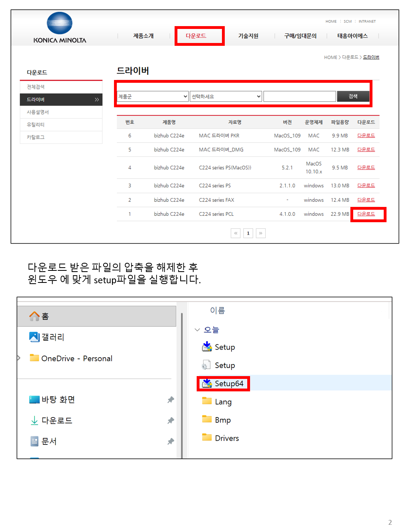Open the 기술지원 top menu
Screen dimensions: 411x532
pyautogui.click(x=248, y=36)
